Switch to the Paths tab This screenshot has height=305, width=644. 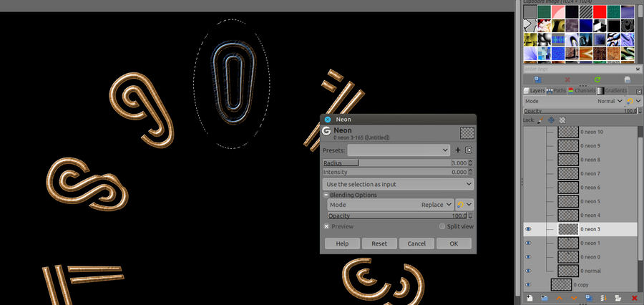pos(557,91)
